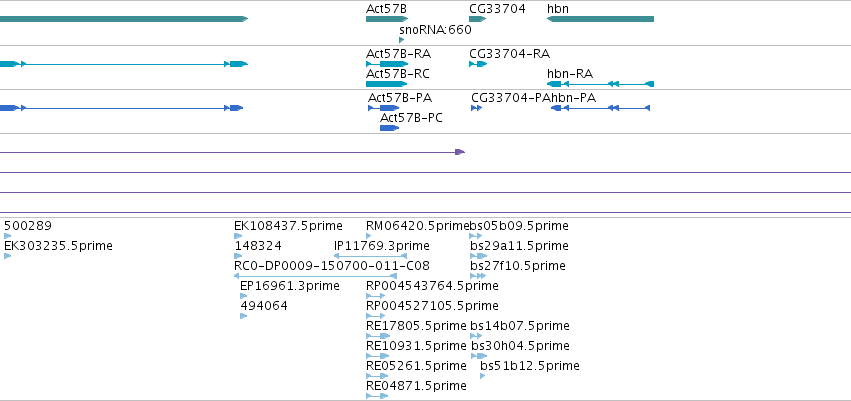Image resolution: width=851 pixels, height=401 pixels.
Task: Click the Act57B-RA transcript glyph
Action: point(386,64)
